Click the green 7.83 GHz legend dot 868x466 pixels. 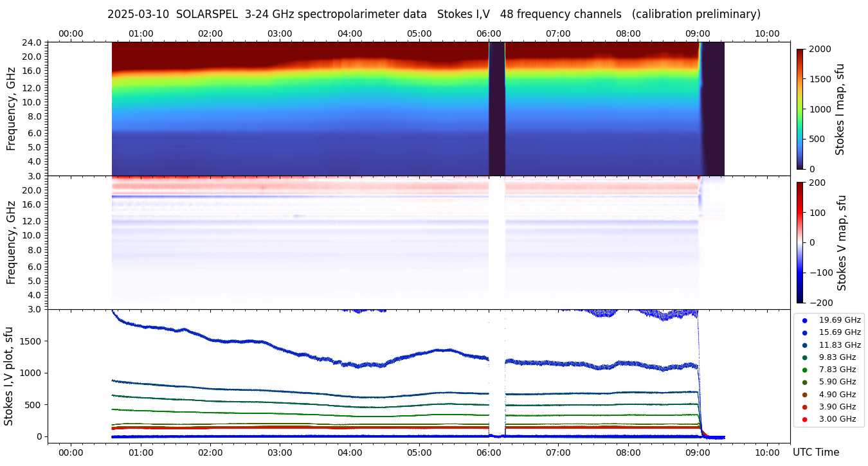point(804,370)
